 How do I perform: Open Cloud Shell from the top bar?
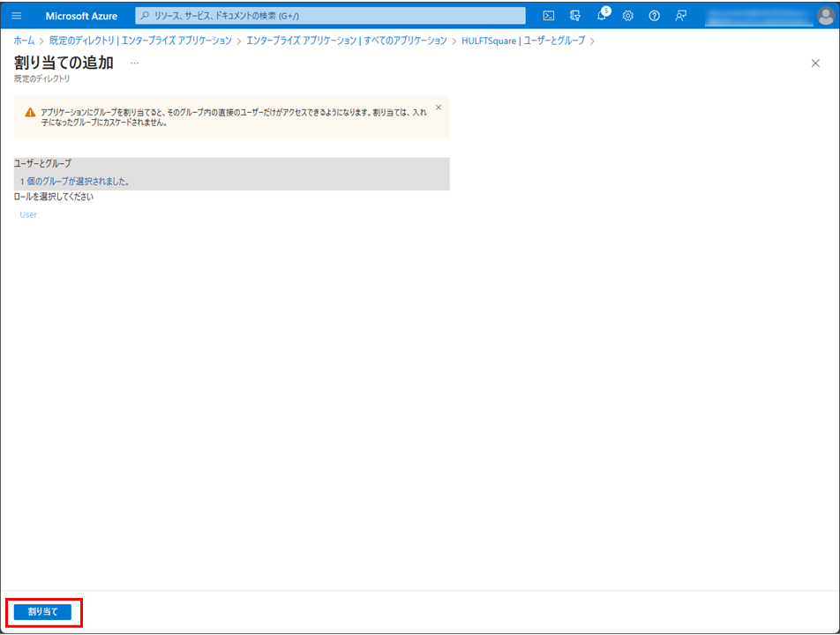[x=549, y=16]
